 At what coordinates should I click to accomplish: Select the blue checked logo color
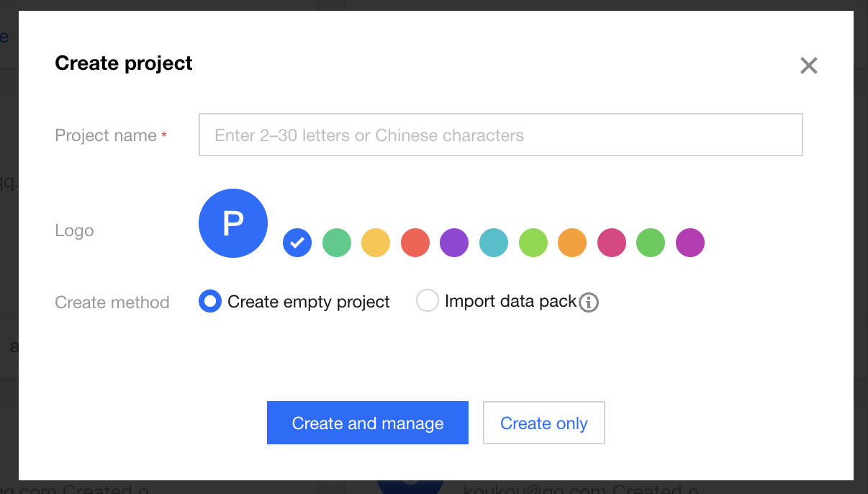(297, 243)
